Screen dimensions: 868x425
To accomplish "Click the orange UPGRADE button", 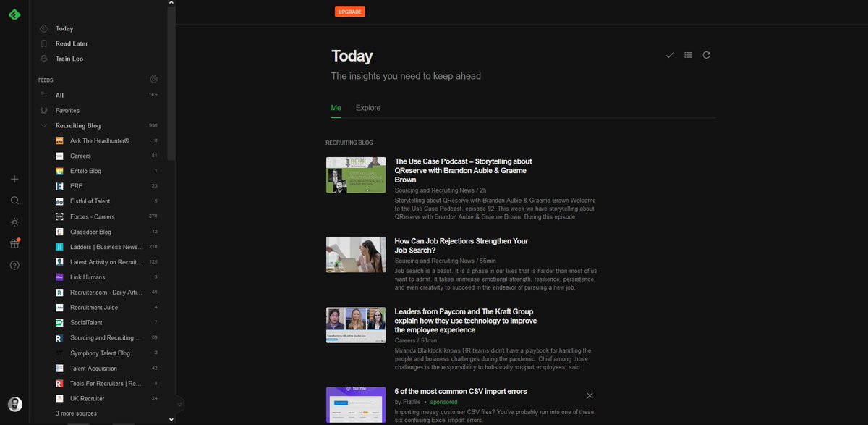I will pos(350,12).
